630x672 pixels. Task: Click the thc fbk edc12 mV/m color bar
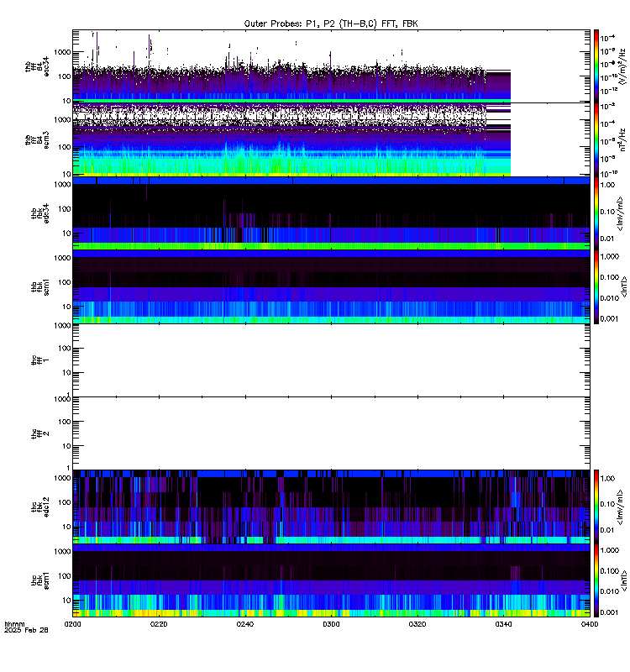(596, 507)
